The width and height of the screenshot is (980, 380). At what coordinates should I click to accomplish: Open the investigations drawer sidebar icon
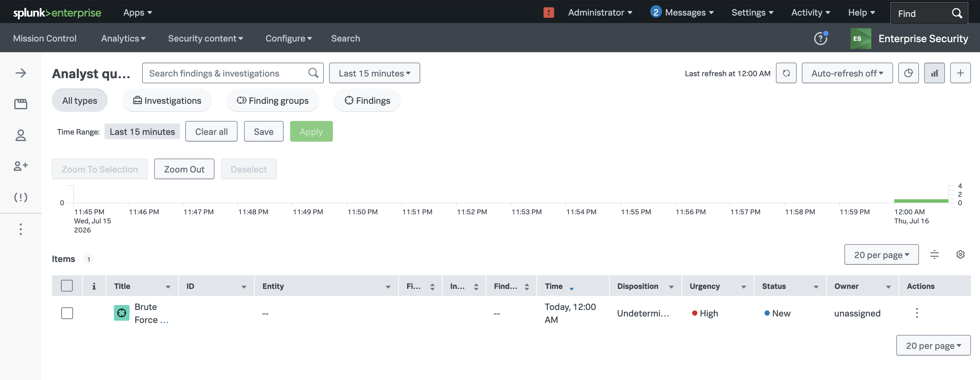click(20, 104)
